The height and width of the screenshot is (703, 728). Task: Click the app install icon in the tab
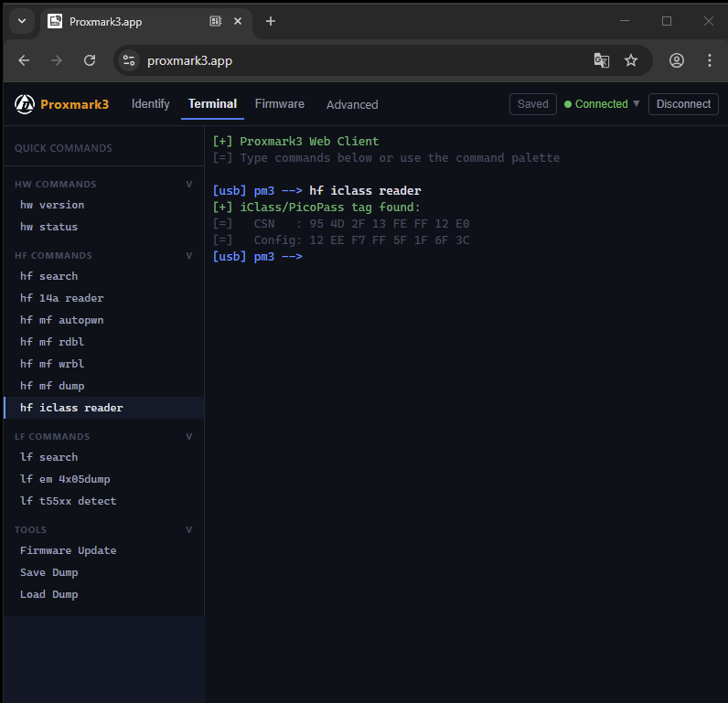click(216, 21)
